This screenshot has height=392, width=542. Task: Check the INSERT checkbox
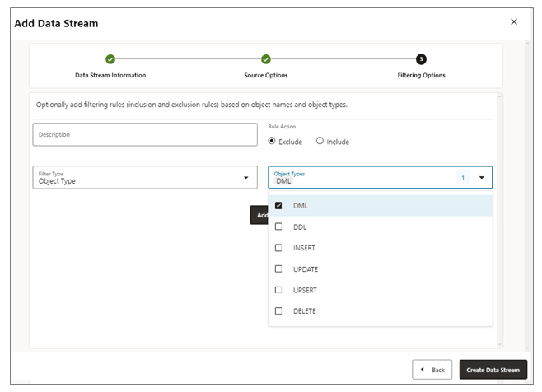click(x=278, y=248)
